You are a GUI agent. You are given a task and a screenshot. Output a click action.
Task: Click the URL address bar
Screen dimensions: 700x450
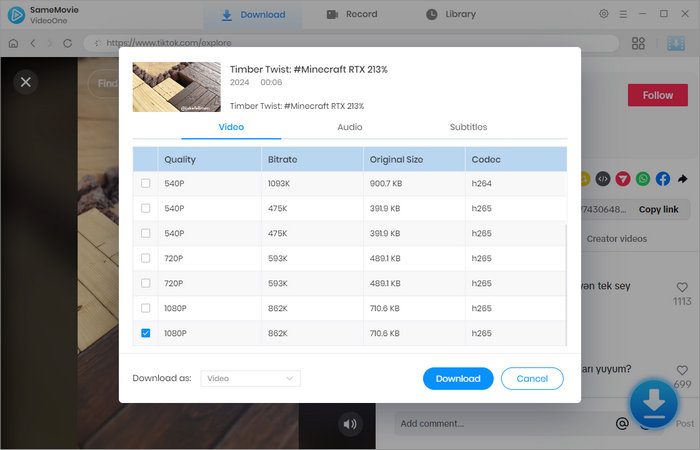(351, 43)
